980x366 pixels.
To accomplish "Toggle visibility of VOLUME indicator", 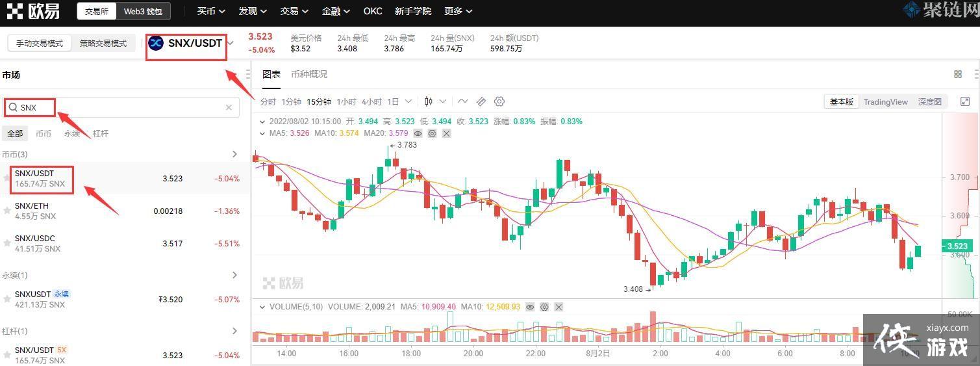I will (x=530, y=307).
